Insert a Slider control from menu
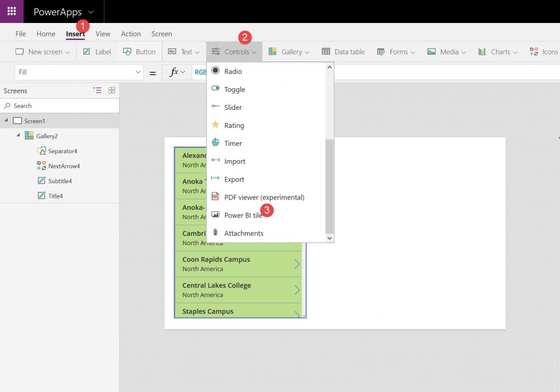Screen dimensions: 560x392 tap(233, 108)
